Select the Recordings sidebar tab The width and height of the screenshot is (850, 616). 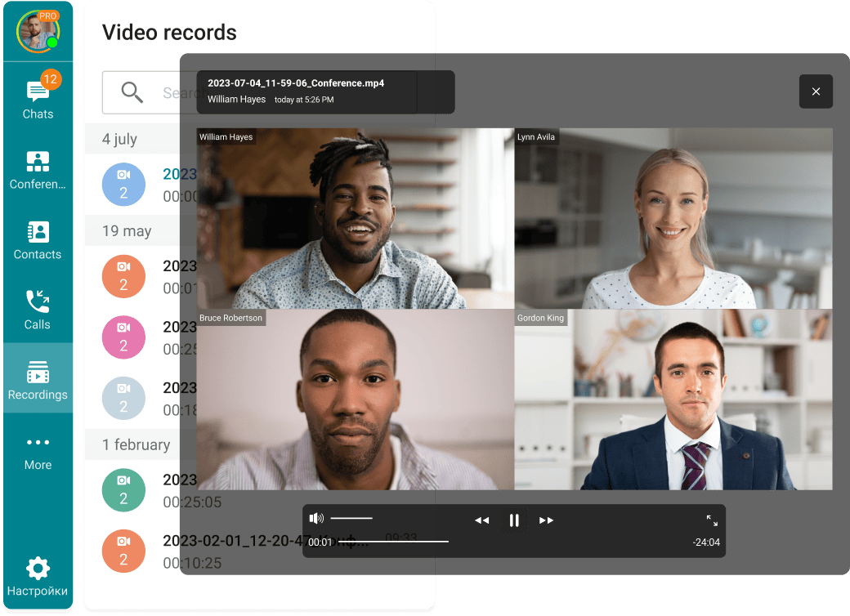38,380
